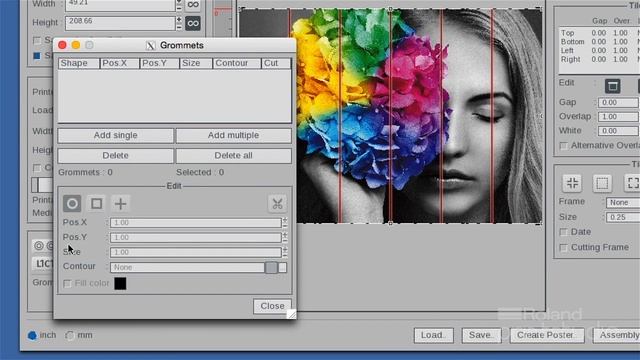The width and height of the screenshot is (640, 360).
Task: Click Add single button
Action: 116,136
